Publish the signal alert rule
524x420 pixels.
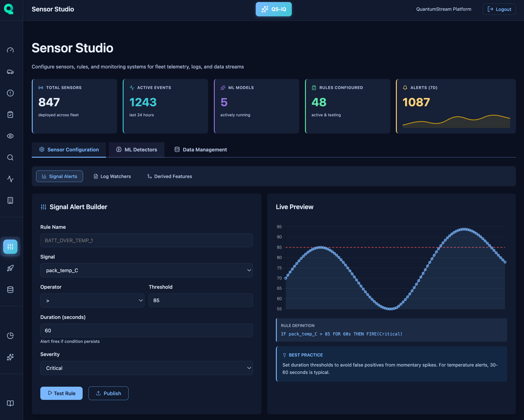pos(108,393)
